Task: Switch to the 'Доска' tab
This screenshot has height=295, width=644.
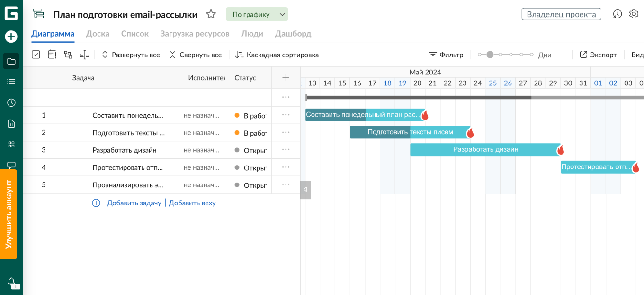Action: [x=98, y=34]
